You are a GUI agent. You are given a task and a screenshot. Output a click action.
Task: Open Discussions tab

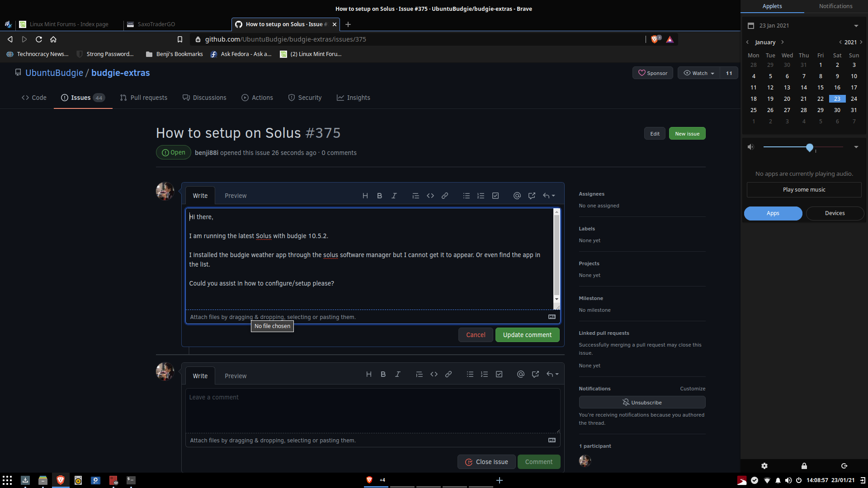(x=204, y=98)
